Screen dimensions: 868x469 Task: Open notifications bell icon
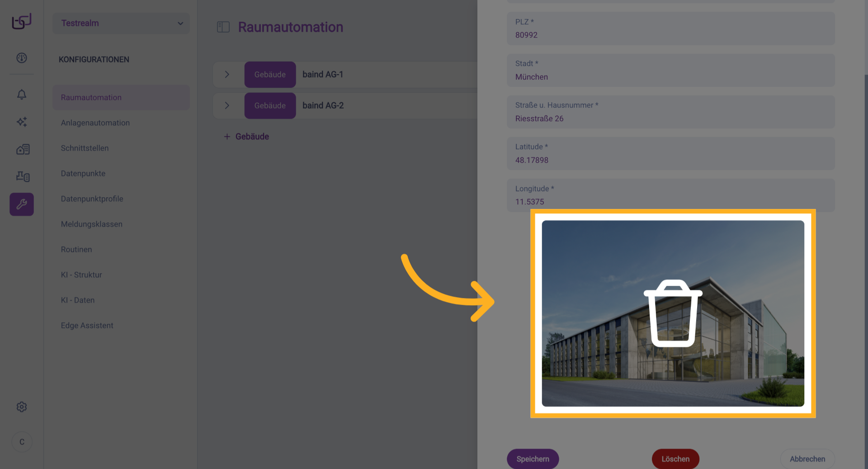(x=22, y=95)
